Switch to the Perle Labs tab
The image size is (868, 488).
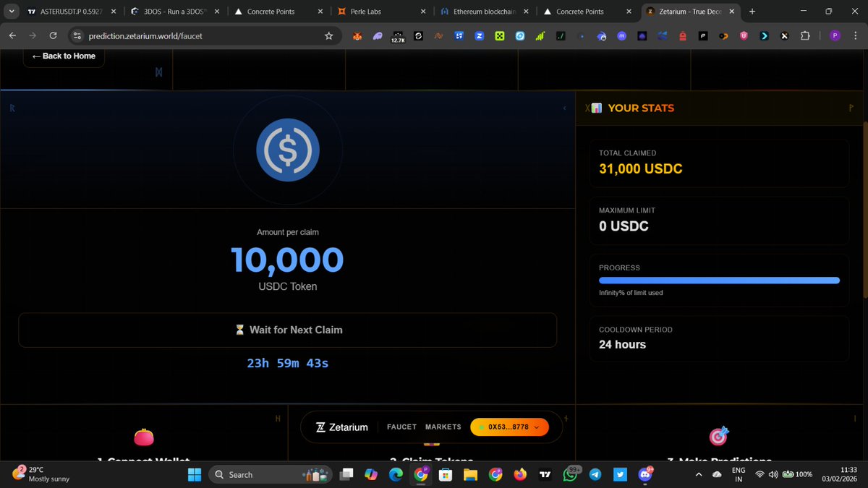point(383,12)
